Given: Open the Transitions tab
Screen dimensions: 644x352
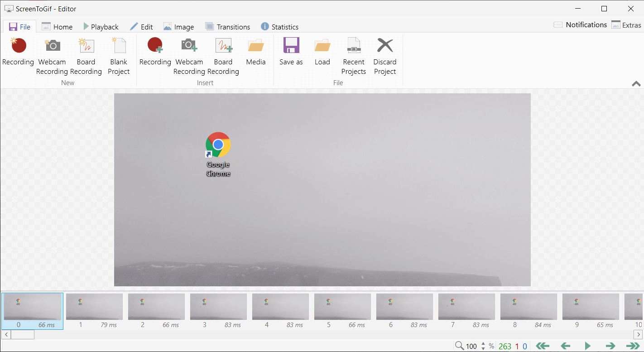Looking at the screenshot, I should pos(227,27).
